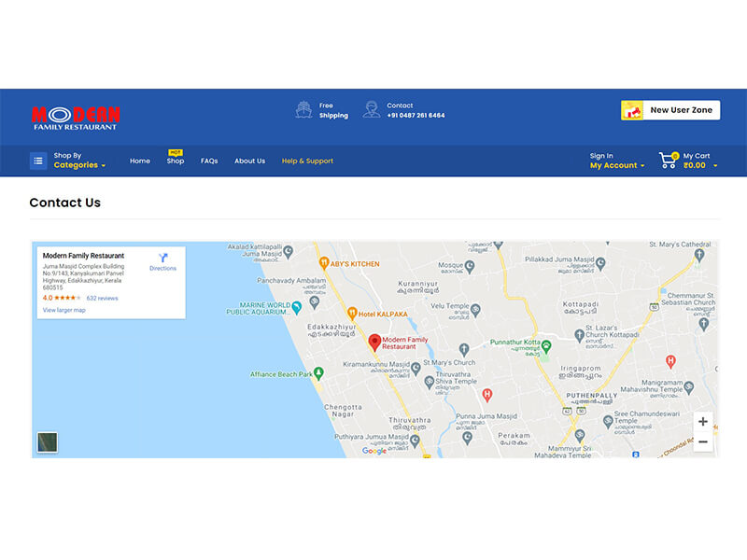
Task: Expand the My Cart amount dropdown arrow
Action: [x=715, y=165]
